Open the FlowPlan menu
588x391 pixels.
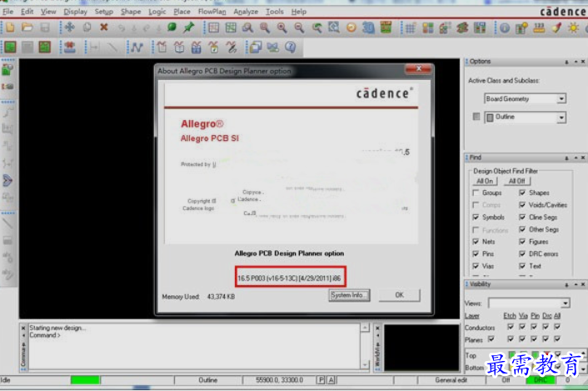(212, 12)
